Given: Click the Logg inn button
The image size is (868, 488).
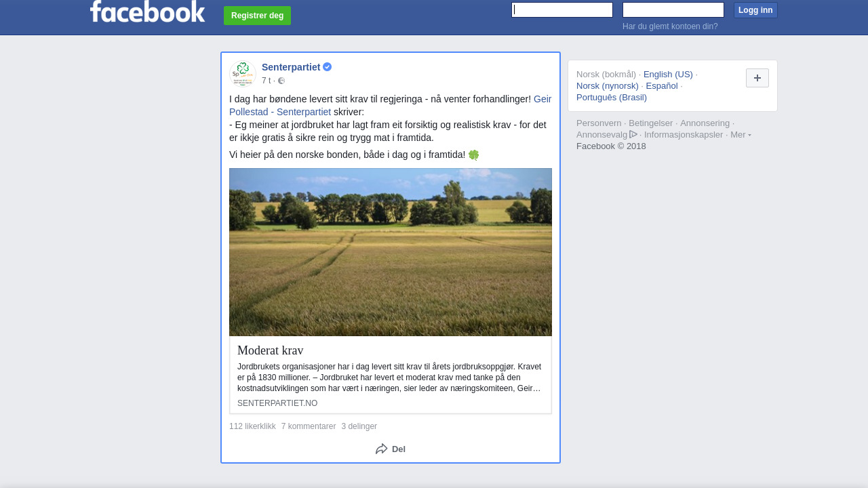Looking at the screenshot, I should (x=755, y=10).
